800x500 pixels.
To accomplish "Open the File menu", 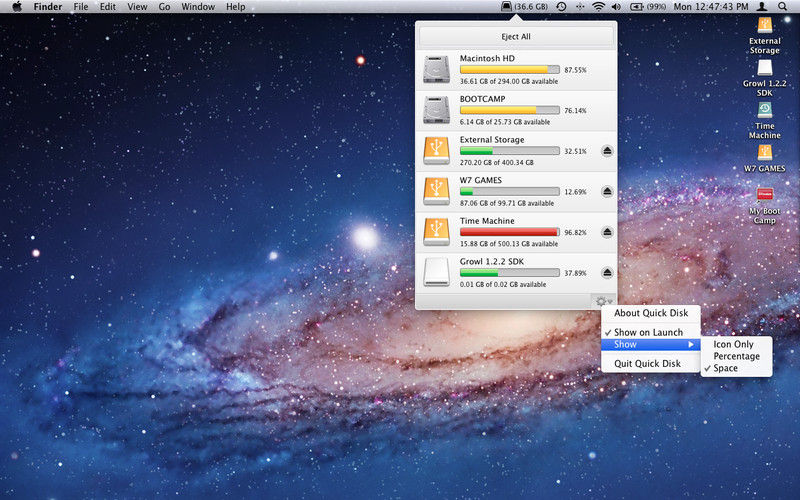I will pyautogui.click(x=81, y=7).
